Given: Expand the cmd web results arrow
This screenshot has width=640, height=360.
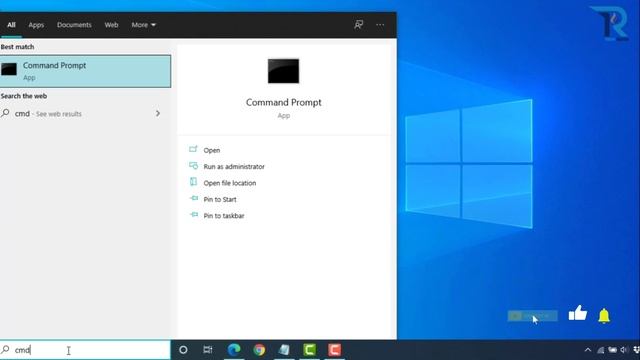Looking at the screenshot, I should (158, 113).
